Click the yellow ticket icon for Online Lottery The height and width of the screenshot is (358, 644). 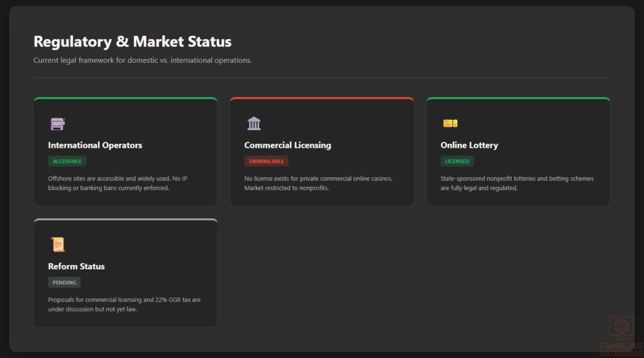pos(450,123)
